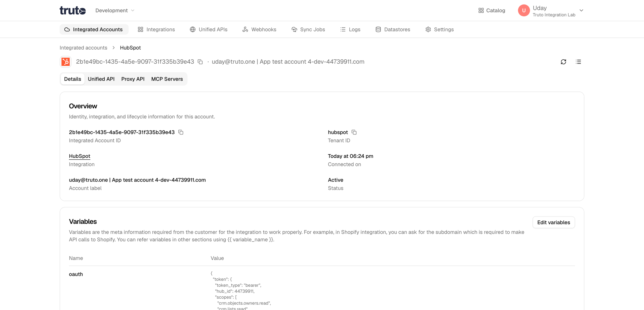The height and width of the screenshot is (310, 644).
Task: Open the Catalog page
Action: pyautogui.click(x=492, y=11)
